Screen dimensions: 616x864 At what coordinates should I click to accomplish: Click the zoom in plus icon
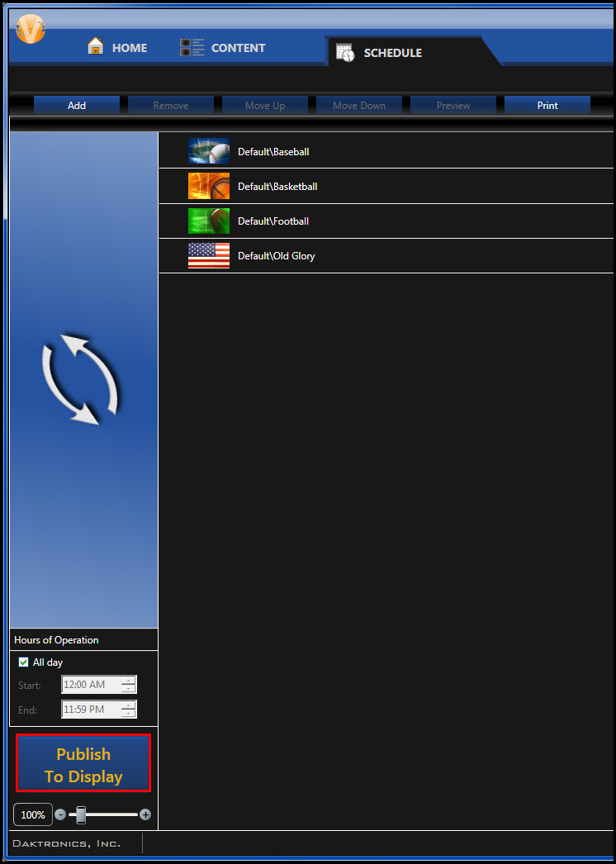tap(145, 815)
